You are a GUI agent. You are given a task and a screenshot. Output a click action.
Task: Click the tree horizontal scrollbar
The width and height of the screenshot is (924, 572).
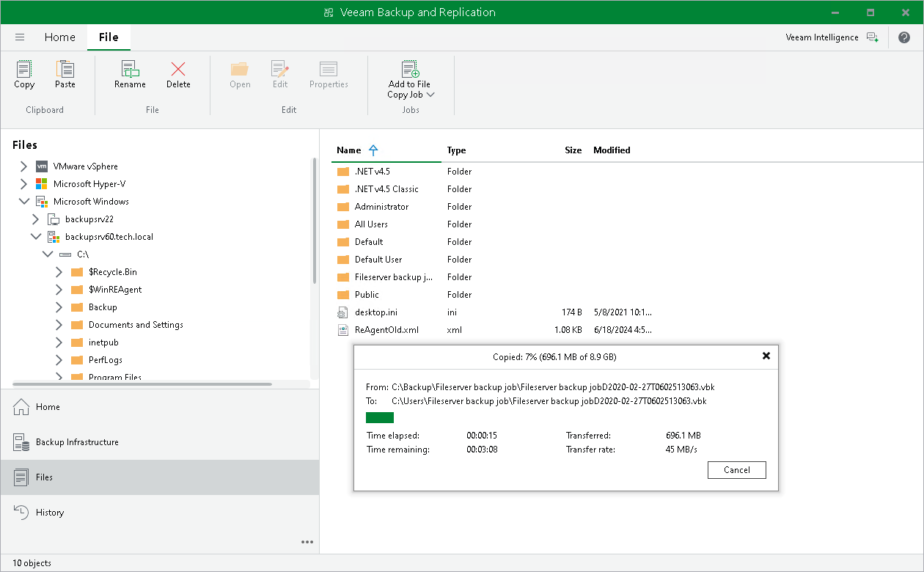(x=142, y=384)
